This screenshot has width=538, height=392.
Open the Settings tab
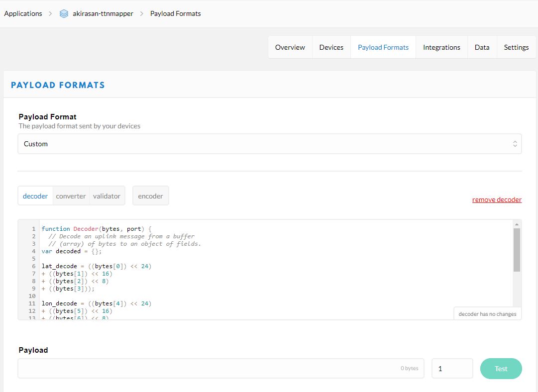(x=516, y=47)
